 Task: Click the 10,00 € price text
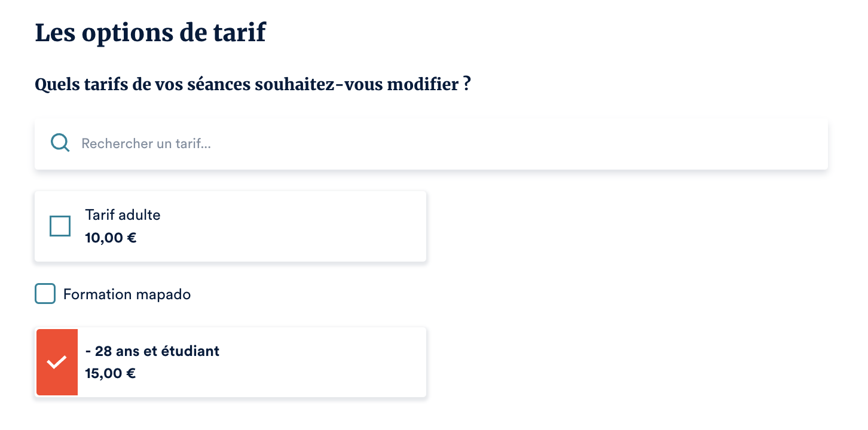[x=111, y=238]
